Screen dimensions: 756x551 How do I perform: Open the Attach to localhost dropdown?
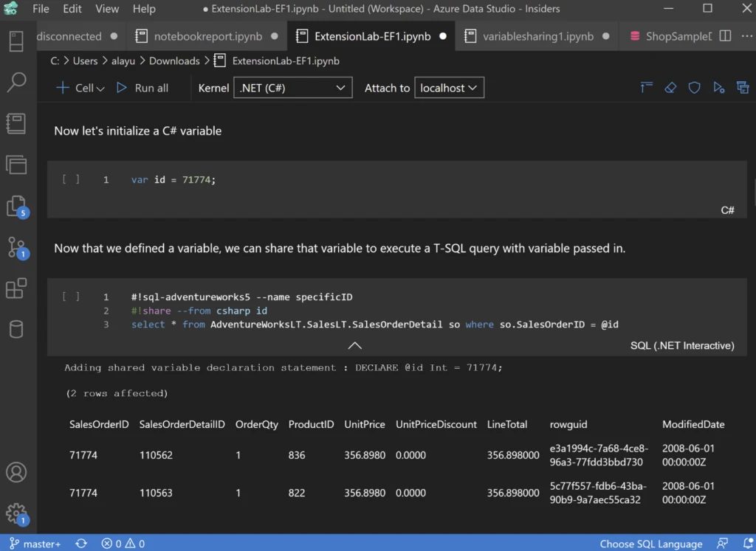pos(449,87)
